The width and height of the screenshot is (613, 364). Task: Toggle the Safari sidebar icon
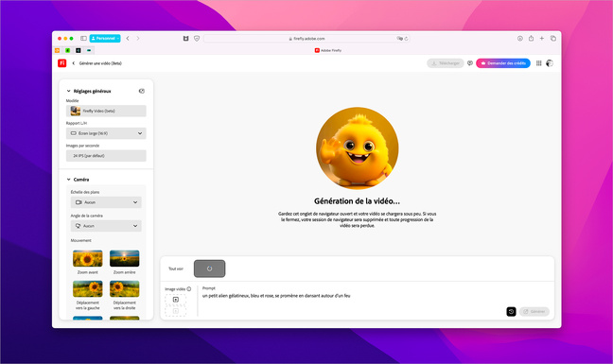pyautogui.click(x=83, y=38)
